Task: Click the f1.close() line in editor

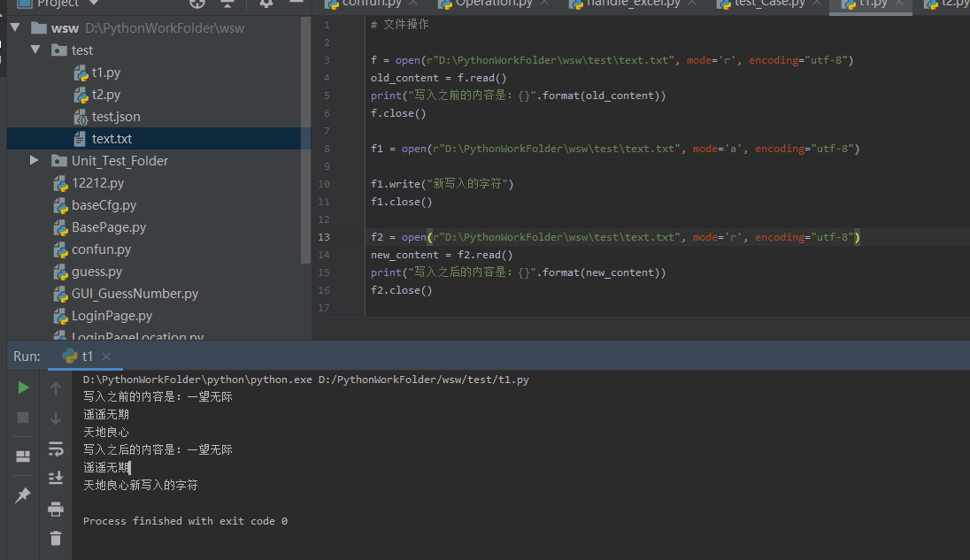Action: click(402, 202)
